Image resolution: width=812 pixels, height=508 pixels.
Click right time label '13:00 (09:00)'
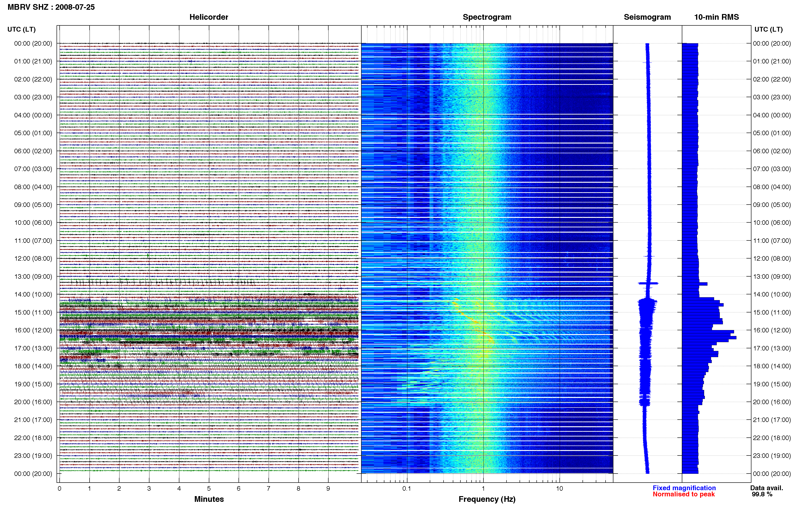pos(772,277)
